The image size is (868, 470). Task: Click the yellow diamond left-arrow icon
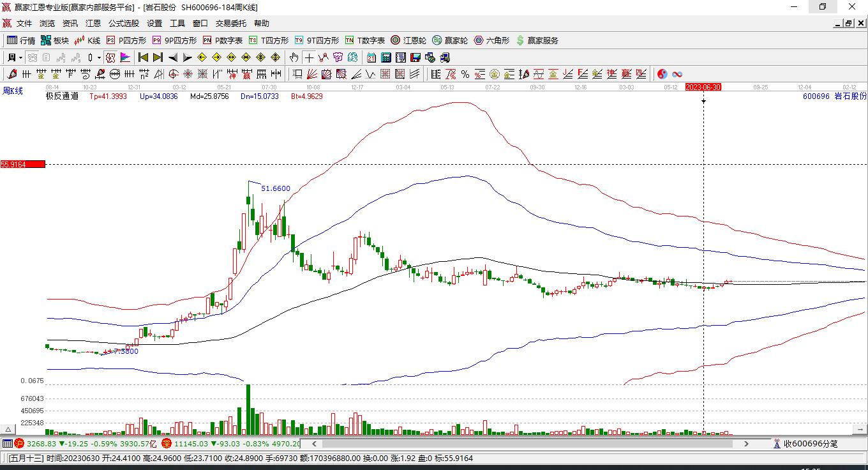(x=202, y=57)
